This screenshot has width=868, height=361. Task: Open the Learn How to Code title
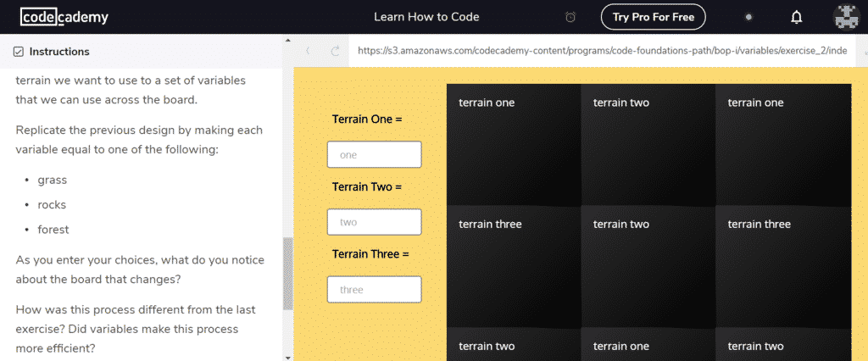click(x=426, y=17)
